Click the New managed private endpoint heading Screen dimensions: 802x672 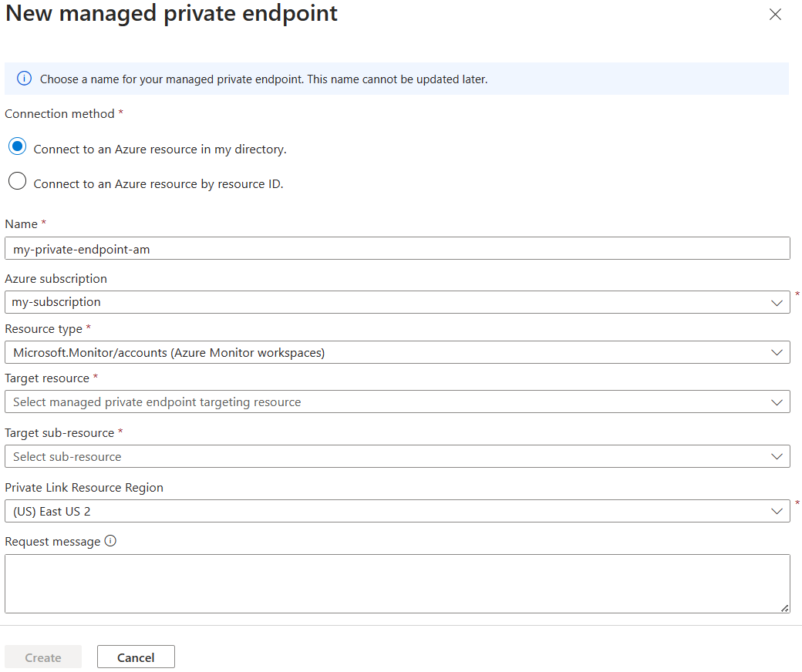pos(172,13)
